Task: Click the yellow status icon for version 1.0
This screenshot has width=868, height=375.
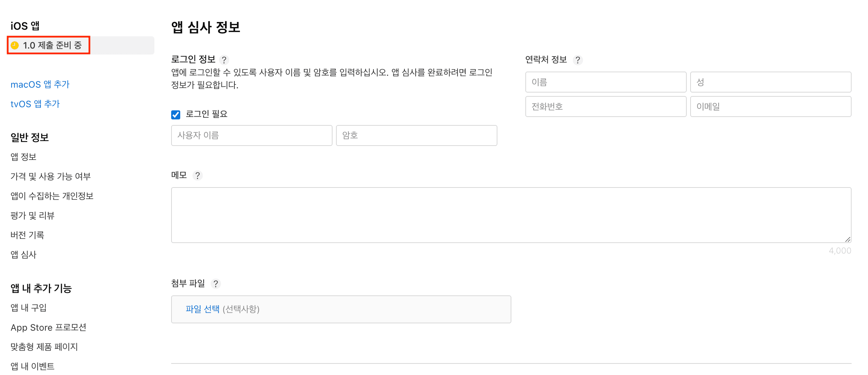Action: [x=15, y=45]
